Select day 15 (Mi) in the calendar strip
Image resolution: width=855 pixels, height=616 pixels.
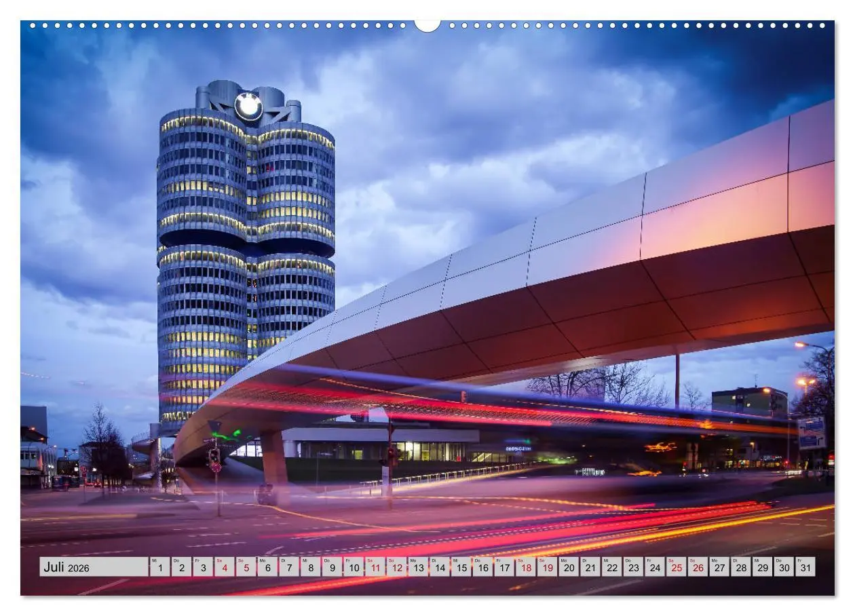pyautogui.click(x=461, y=567)
